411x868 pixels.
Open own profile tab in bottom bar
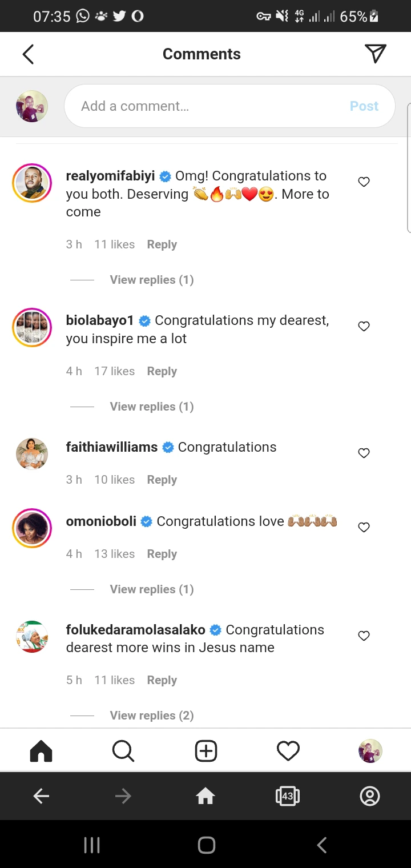point(370,751)
